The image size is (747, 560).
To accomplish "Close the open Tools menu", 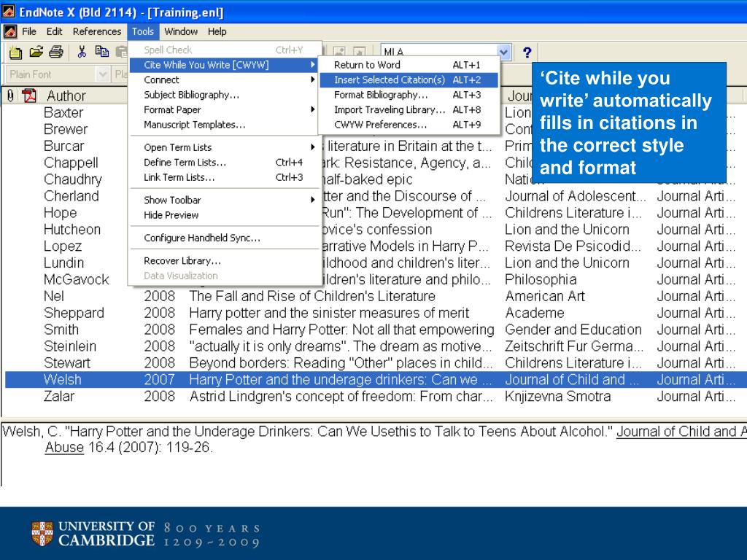I will pyautogui.click(x=143, y=31).
